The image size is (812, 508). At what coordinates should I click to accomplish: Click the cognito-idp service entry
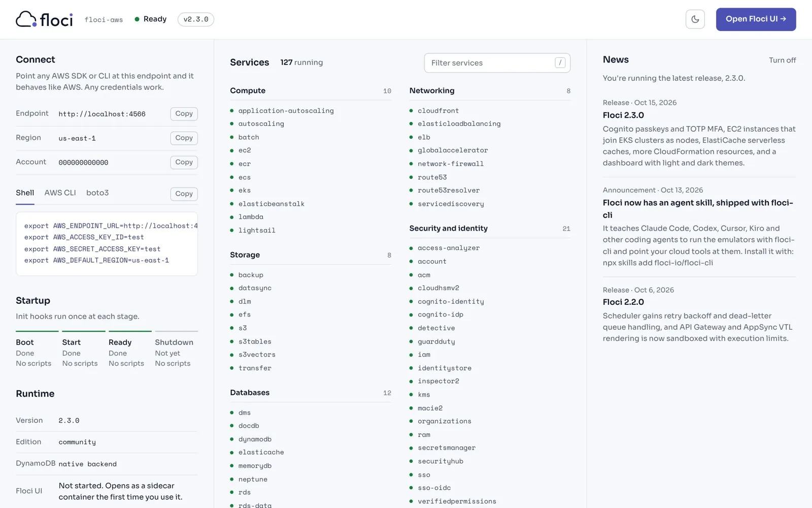(x=441, y=315)
